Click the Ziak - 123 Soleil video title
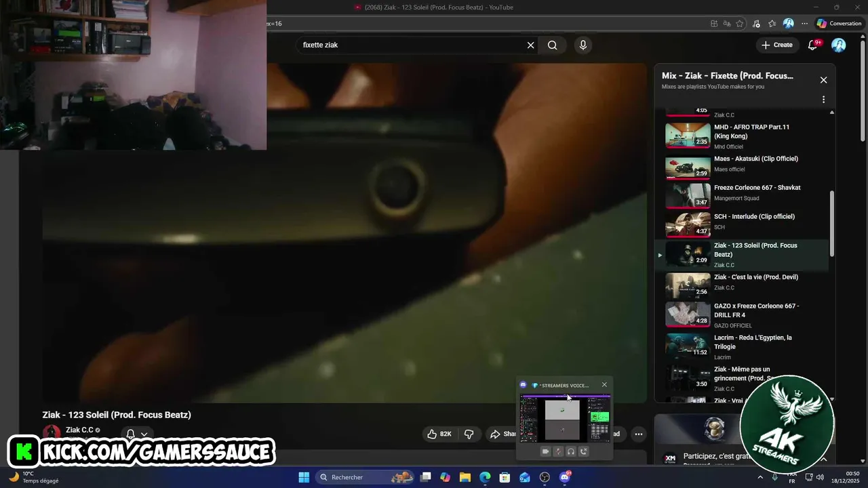Viewport: 868px width, 488px height. click(117, 415)
